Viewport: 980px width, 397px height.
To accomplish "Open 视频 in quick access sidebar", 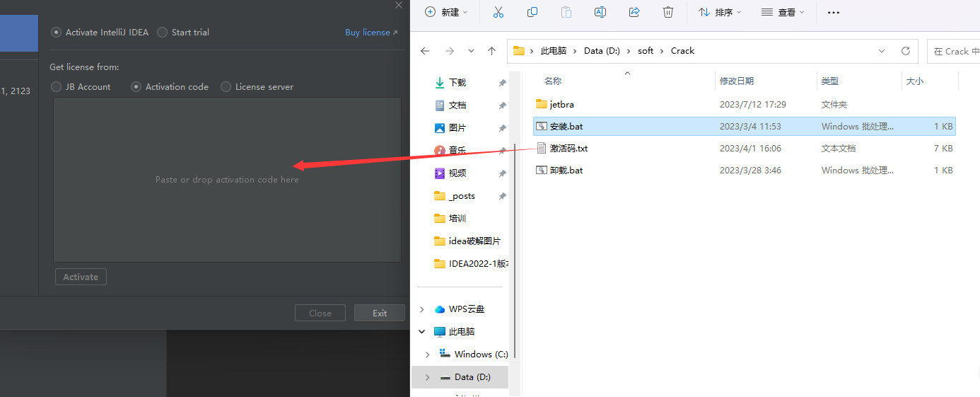I will (x=457, y=173).
